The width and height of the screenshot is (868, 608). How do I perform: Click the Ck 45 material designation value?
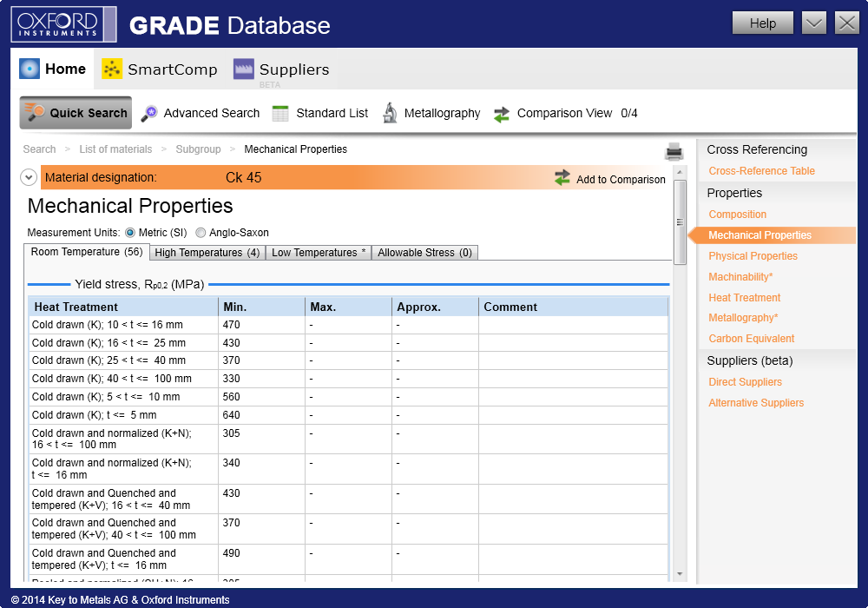click(x=244, y=178)
